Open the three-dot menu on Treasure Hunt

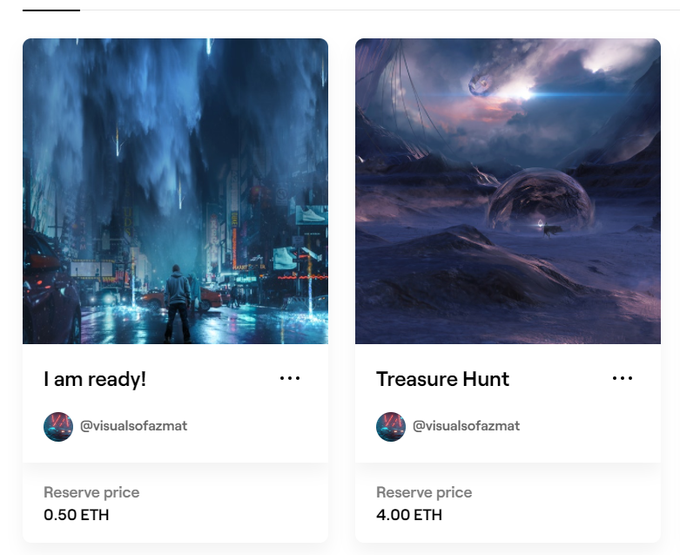622,379
